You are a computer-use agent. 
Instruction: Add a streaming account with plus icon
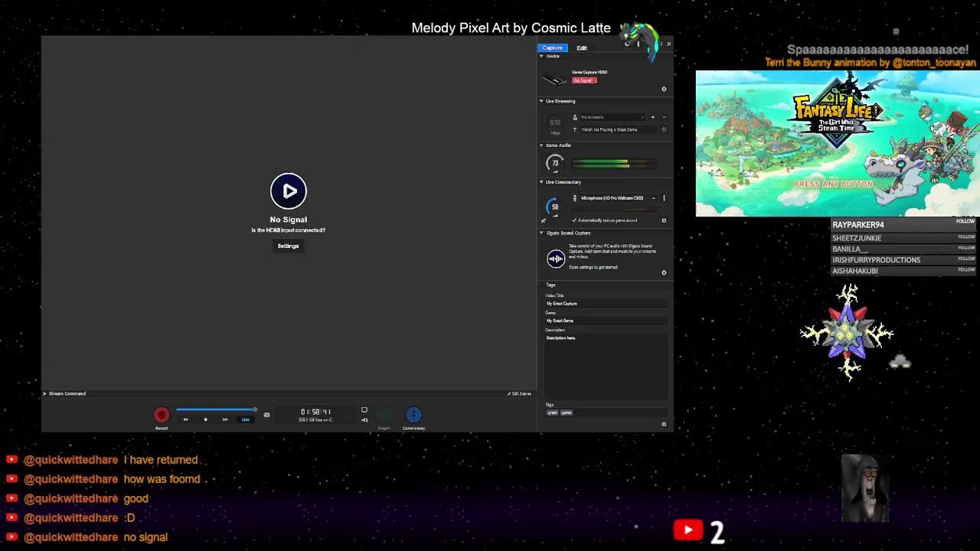pos(652,117)
